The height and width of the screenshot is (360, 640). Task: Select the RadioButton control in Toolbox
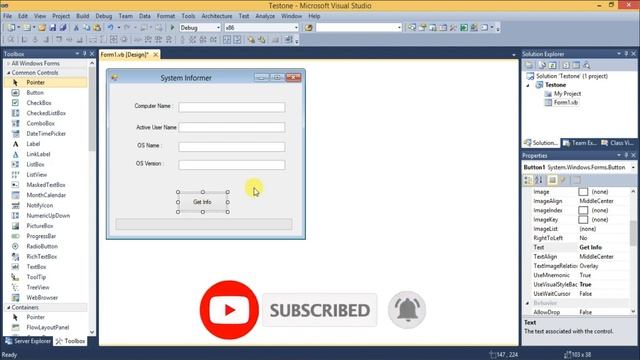[42, 246]
